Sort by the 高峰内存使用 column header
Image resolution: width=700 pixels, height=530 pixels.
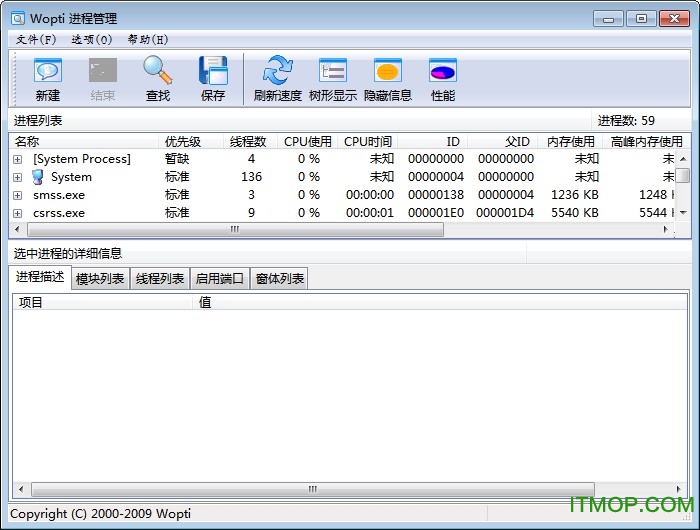coord(646,142)
